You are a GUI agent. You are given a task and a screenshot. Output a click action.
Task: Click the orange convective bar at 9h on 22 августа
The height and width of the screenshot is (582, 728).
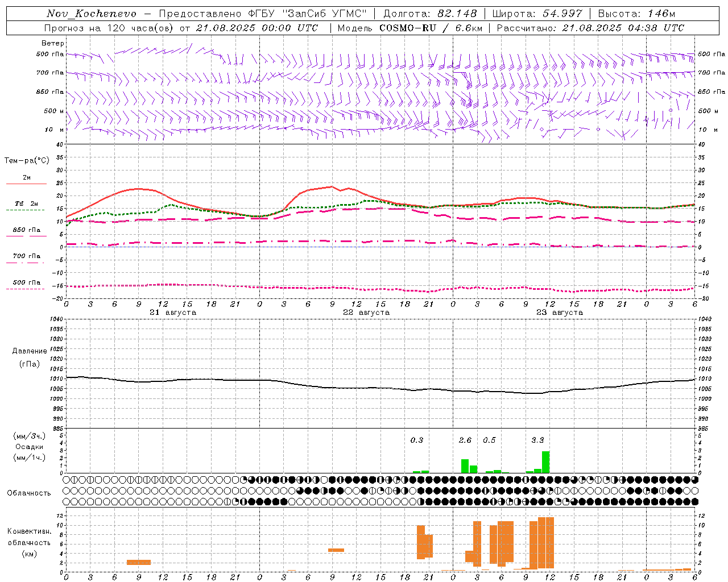[336, 550]
